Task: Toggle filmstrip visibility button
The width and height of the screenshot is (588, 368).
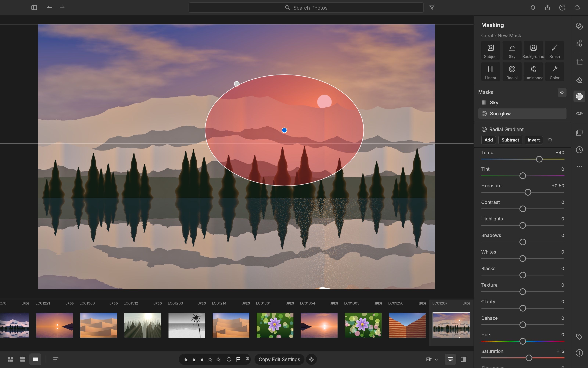Action: point(450,360)
